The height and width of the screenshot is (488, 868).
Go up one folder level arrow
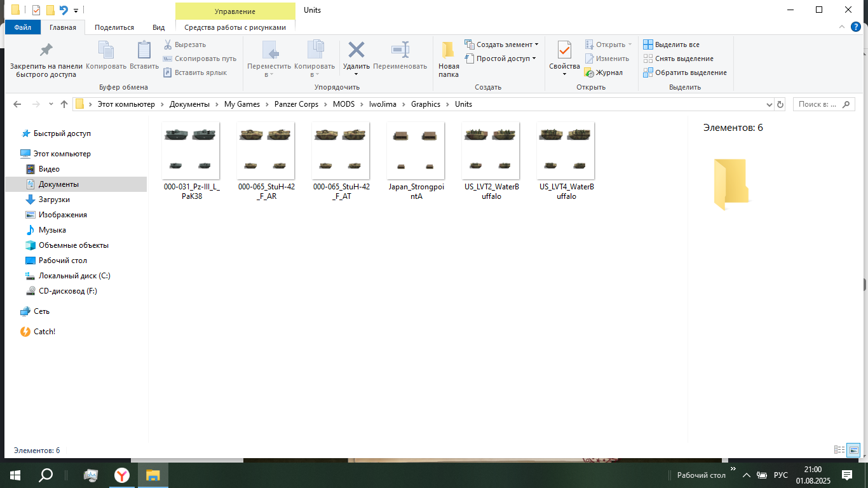(x=64, y=104)
